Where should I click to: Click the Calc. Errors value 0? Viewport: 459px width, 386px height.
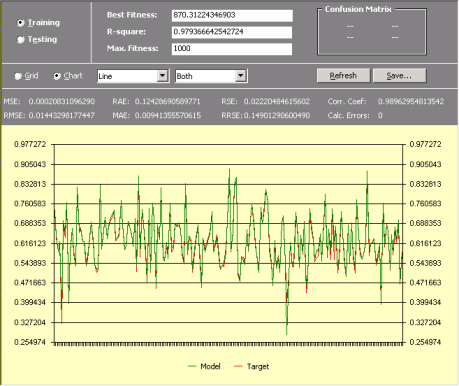click(x=380, y=115)
